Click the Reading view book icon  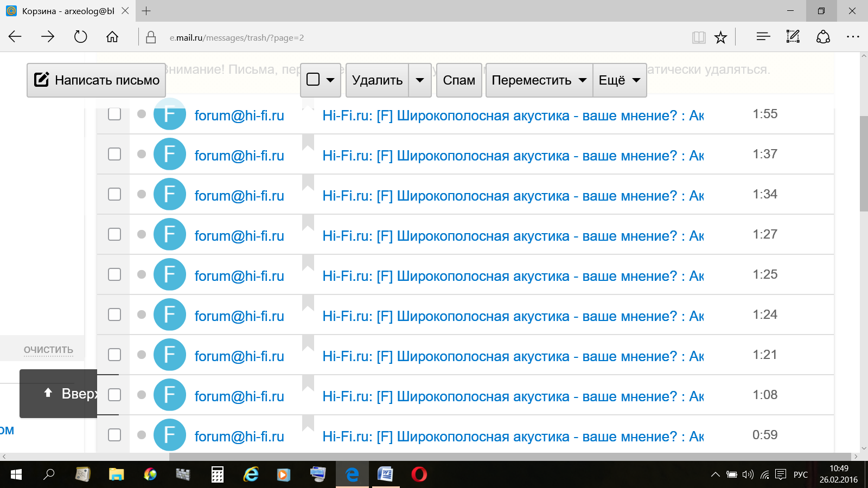pos(699,37)
